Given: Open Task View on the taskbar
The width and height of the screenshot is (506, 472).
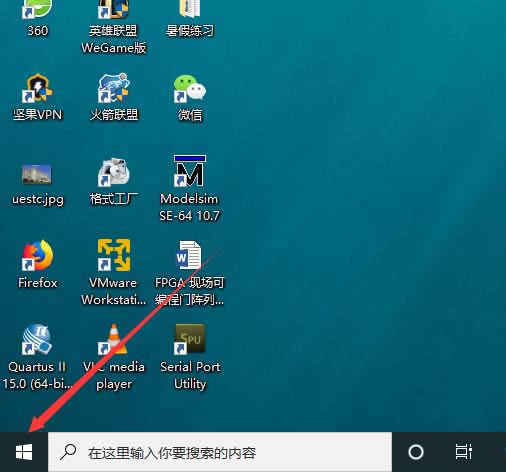Looking at the screenshot, I should click(x=464, y=452).
